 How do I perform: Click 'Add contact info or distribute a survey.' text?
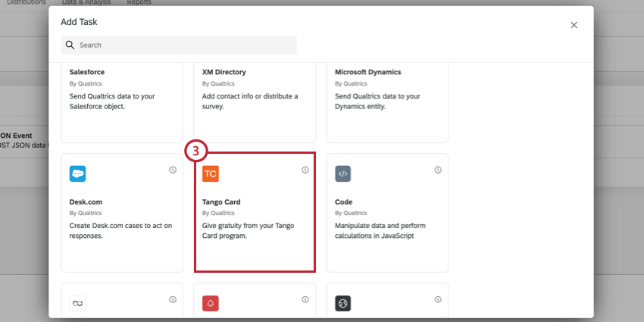pos(250,102)
